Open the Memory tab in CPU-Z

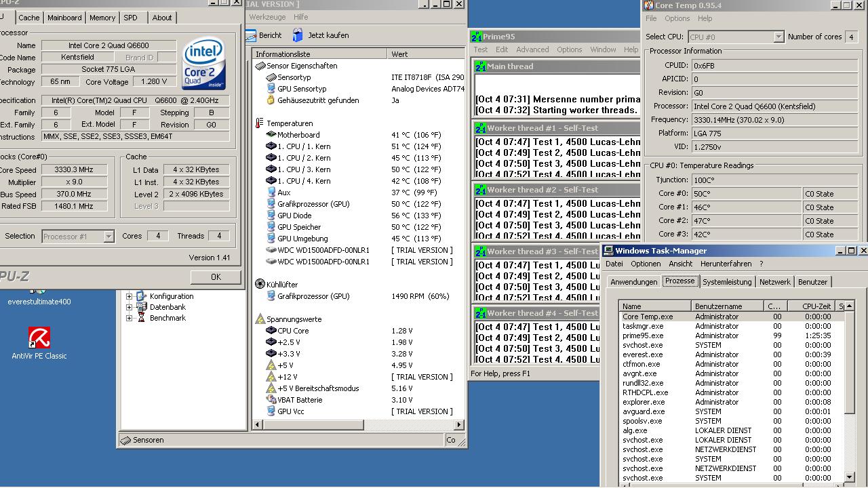(102, 18)
